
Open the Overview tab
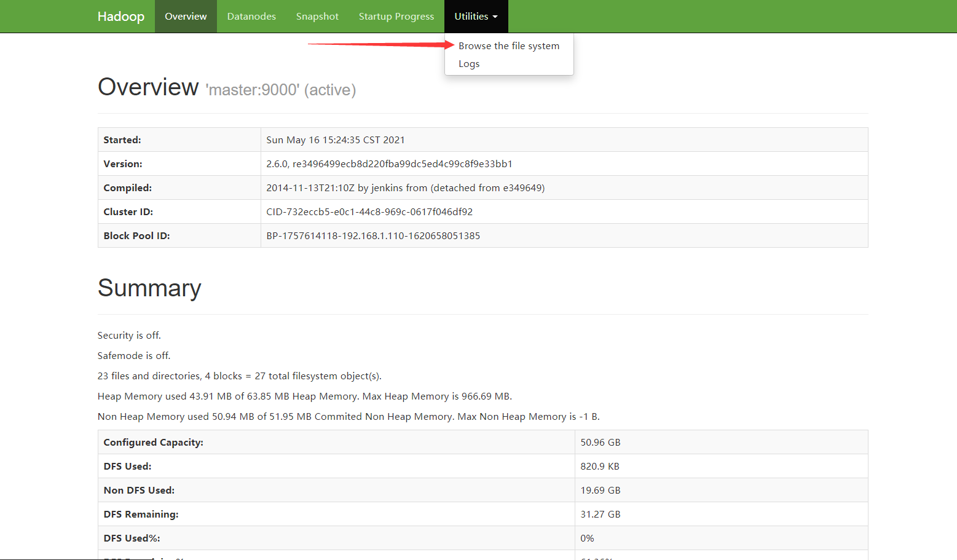click(186, 17)
